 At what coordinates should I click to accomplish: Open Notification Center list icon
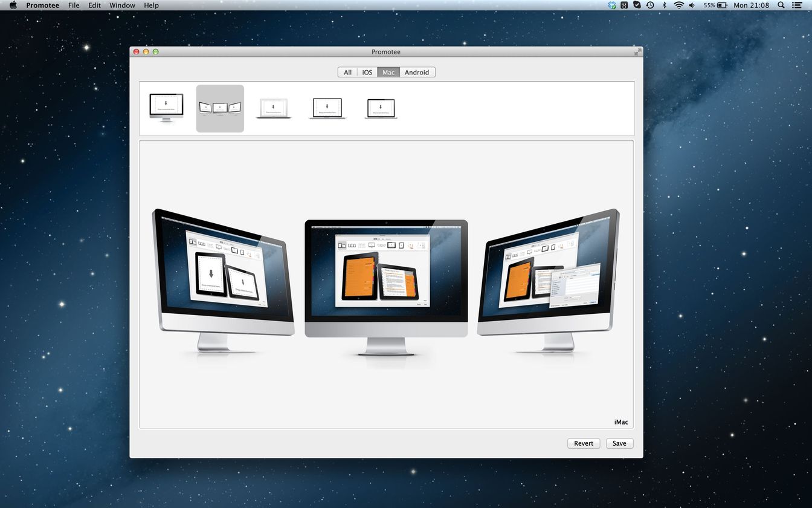[798, 5]
